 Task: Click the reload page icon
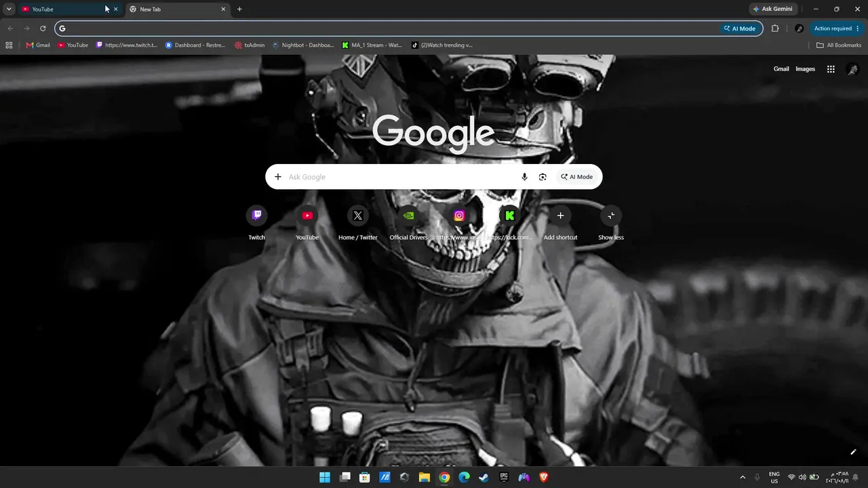click(x=43, y=28)
